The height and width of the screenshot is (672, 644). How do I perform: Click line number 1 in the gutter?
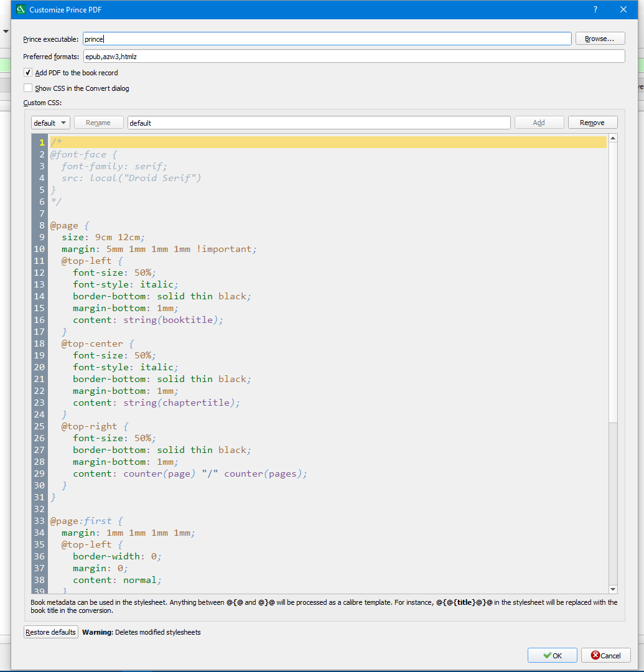42,142
